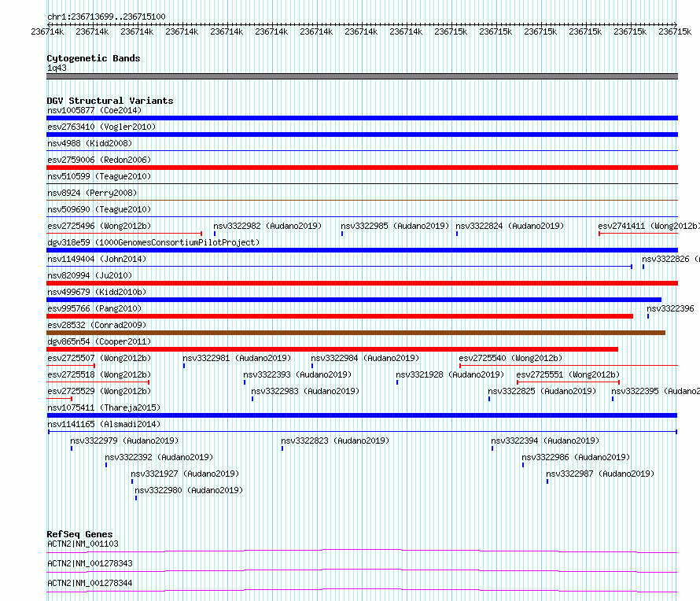Open variant esv2763410 (Vogler2010)

[101, 127]
